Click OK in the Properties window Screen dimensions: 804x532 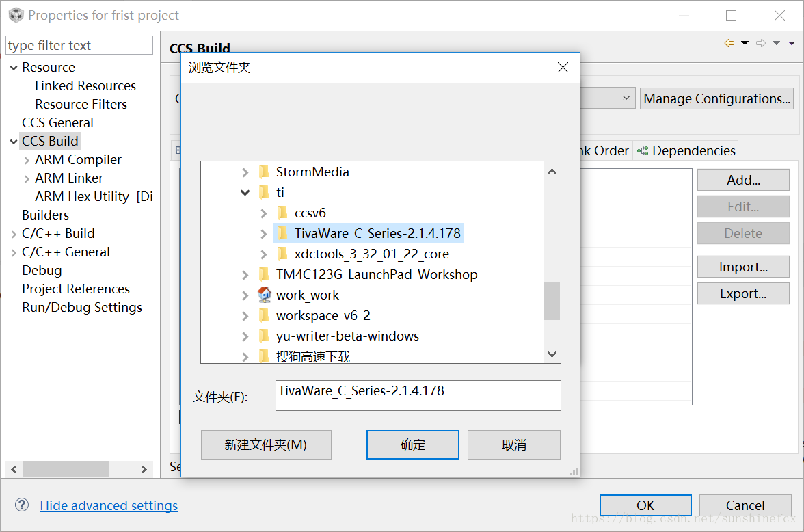[x=645, y=505]
